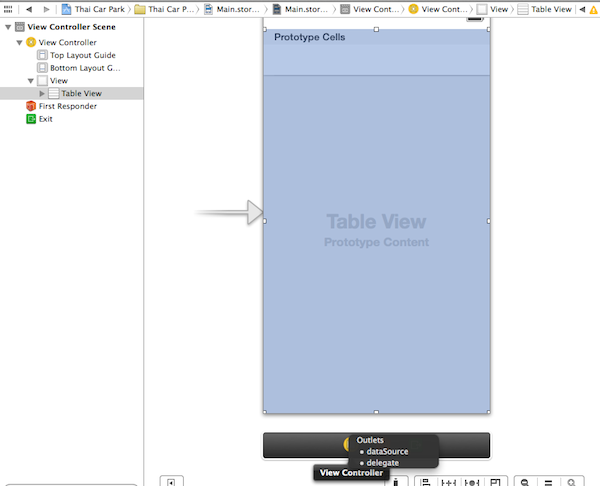The height and width of the screenshot is (486, 600).
Task: Select the View item in outline
Action: pos(52,81)
